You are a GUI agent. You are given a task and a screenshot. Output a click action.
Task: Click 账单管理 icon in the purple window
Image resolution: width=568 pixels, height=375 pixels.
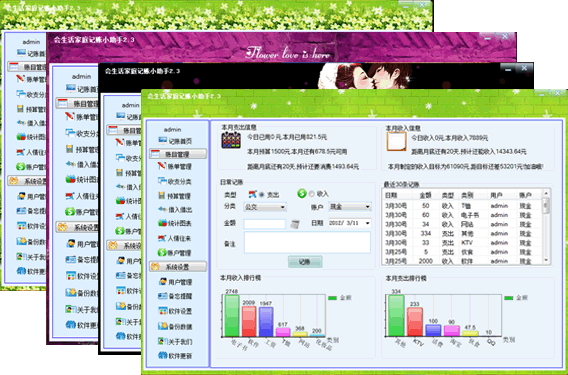click(70, 117)
